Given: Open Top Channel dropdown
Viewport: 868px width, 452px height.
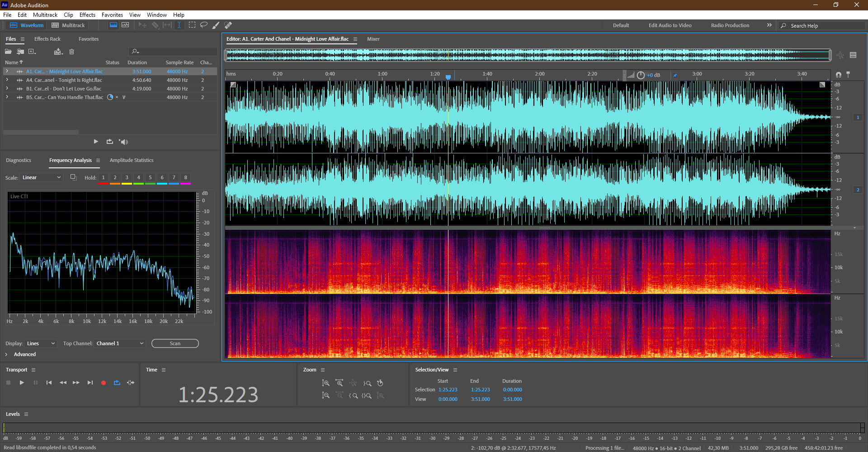Looking at the screenshot, I should coord(120,343).
